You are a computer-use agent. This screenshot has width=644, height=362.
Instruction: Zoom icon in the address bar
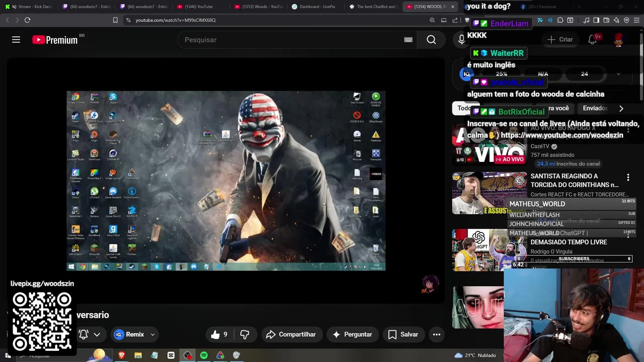(x=432, y=20)
